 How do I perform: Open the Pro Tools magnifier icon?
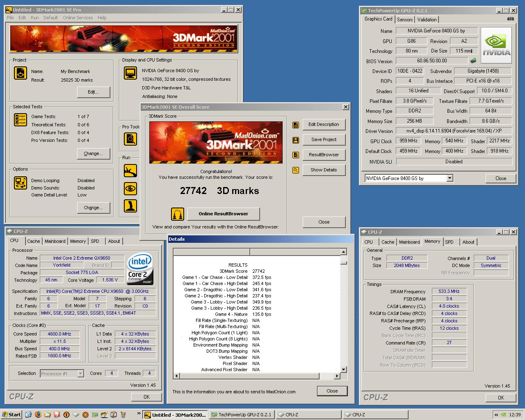click(130, 139)
